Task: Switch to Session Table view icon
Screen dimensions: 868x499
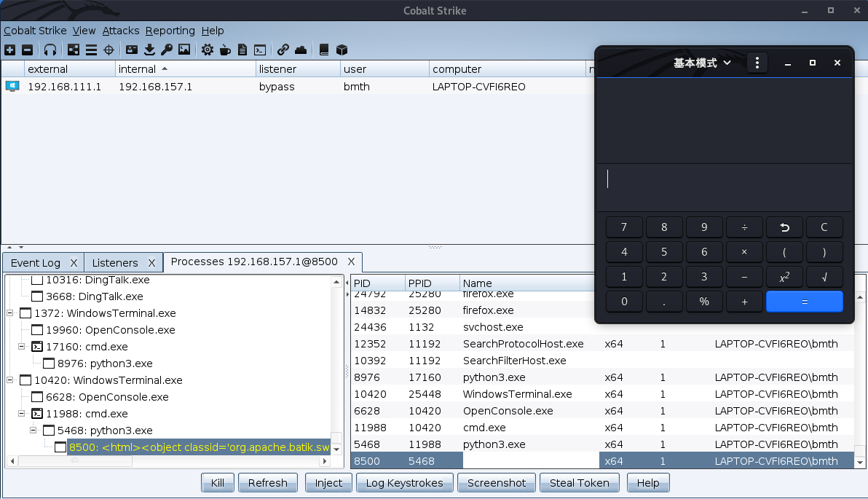Action: pos(91,50)
